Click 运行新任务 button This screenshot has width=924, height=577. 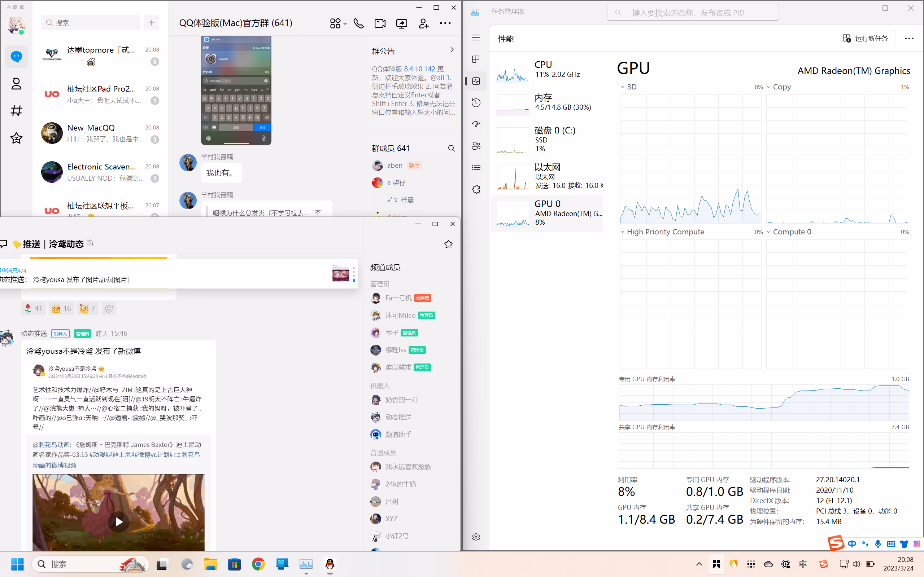tap(865, 39)
